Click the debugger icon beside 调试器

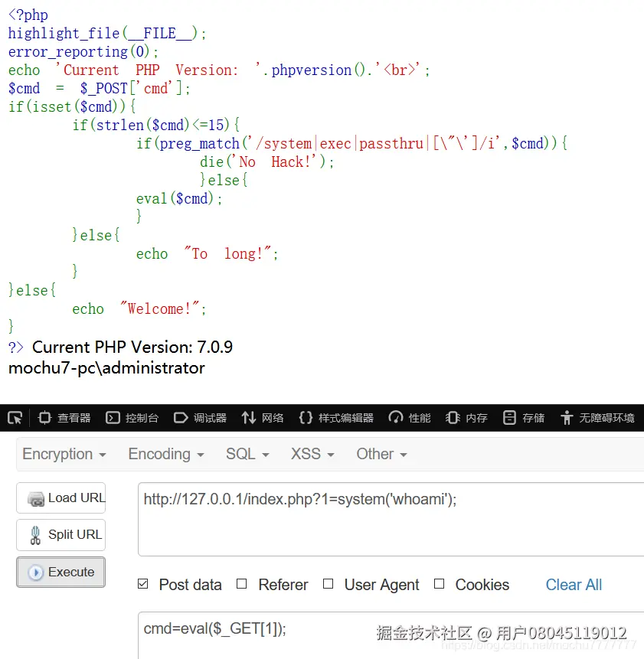coord(181,418)
